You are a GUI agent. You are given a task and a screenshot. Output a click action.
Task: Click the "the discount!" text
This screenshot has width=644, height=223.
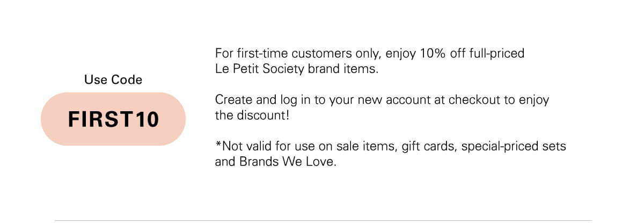coord(252,116)
